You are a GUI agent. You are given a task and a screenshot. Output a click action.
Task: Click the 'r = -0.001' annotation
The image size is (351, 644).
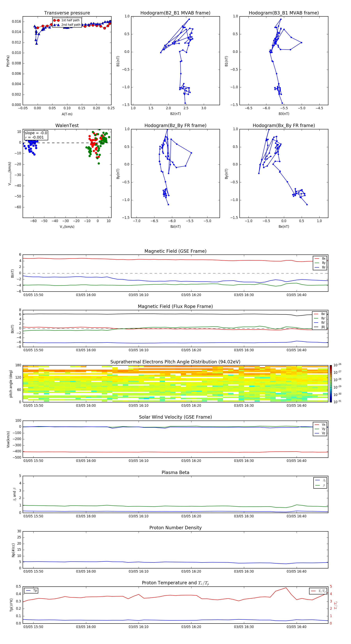pyautogui.click(x=35, y=137)
